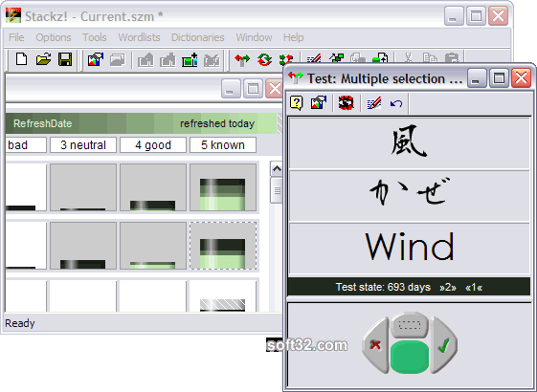Mark answer wrong with the red X button
Image resolution: width=537 pixels, height=392 pixels.
[x=375, y=345]
